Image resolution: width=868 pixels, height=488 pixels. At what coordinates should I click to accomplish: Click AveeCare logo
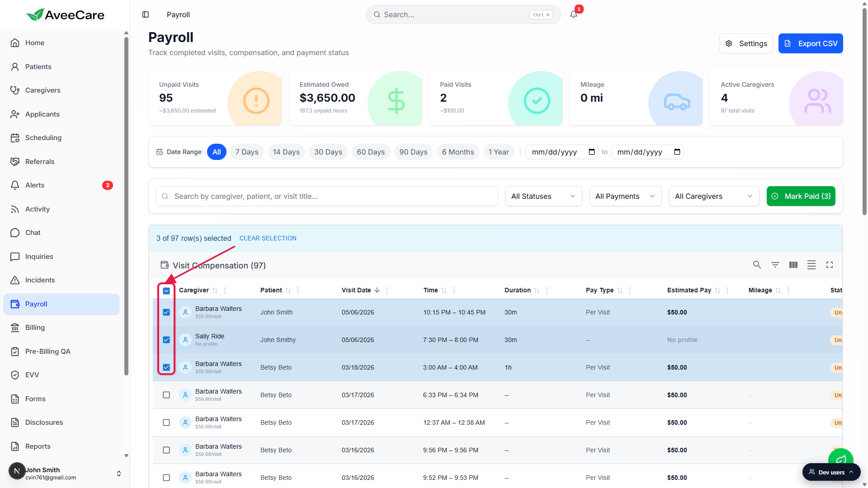pos(65,14)
